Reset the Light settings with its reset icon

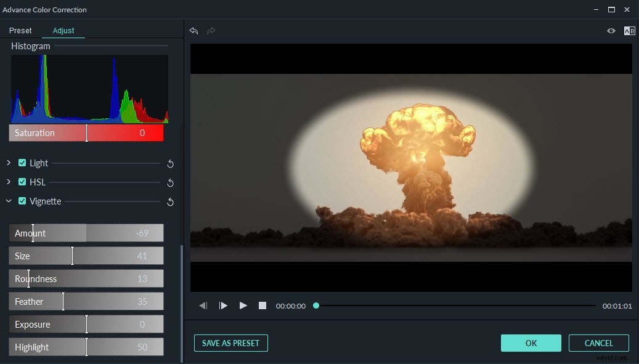click(x=170, y=164)
